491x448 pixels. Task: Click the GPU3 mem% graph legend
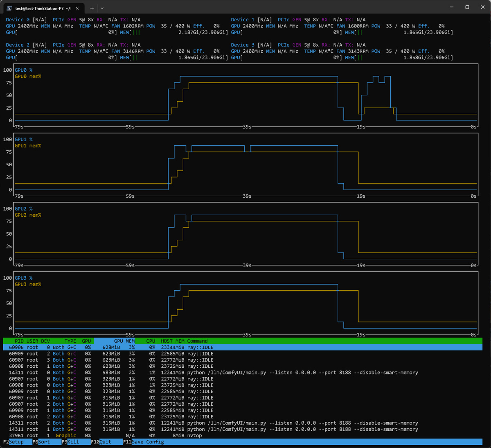tap(28, 284)
